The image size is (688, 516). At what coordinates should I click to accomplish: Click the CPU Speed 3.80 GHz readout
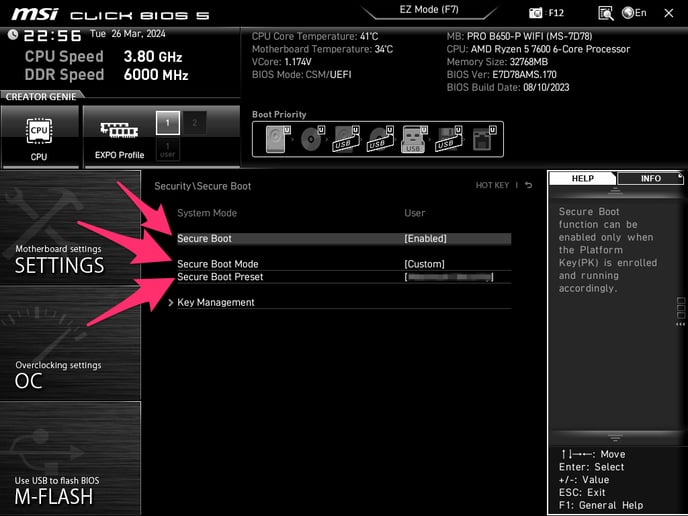[104, 57]
